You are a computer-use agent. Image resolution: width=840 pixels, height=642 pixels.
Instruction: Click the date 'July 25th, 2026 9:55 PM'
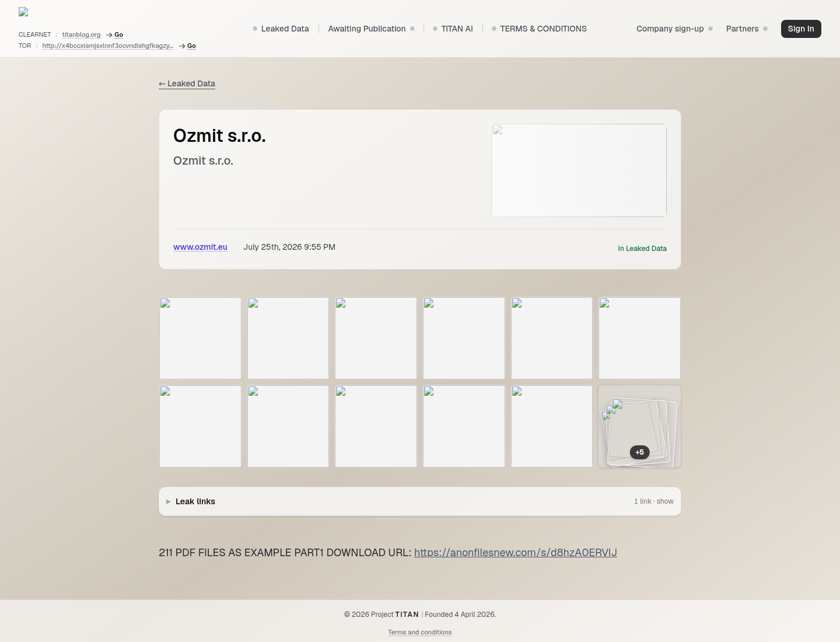point(289,247)
